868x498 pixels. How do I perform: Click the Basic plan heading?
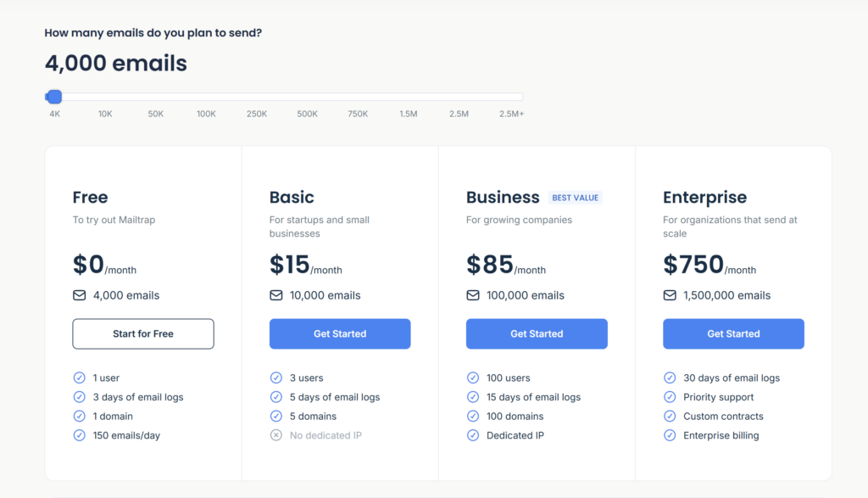(292, 197)
